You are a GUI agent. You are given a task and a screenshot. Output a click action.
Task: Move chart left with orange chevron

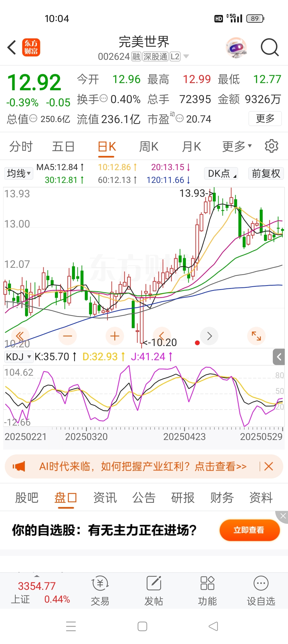[162, 335]
